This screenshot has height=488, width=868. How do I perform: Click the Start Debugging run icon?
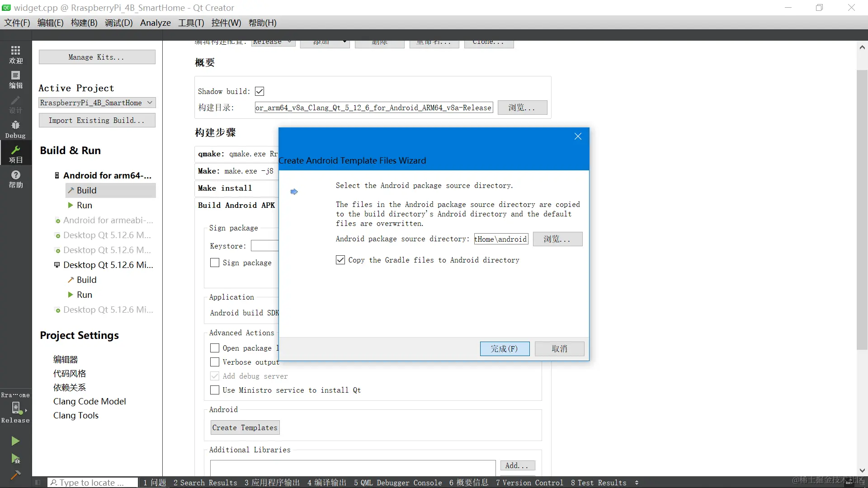coord(15,459)
